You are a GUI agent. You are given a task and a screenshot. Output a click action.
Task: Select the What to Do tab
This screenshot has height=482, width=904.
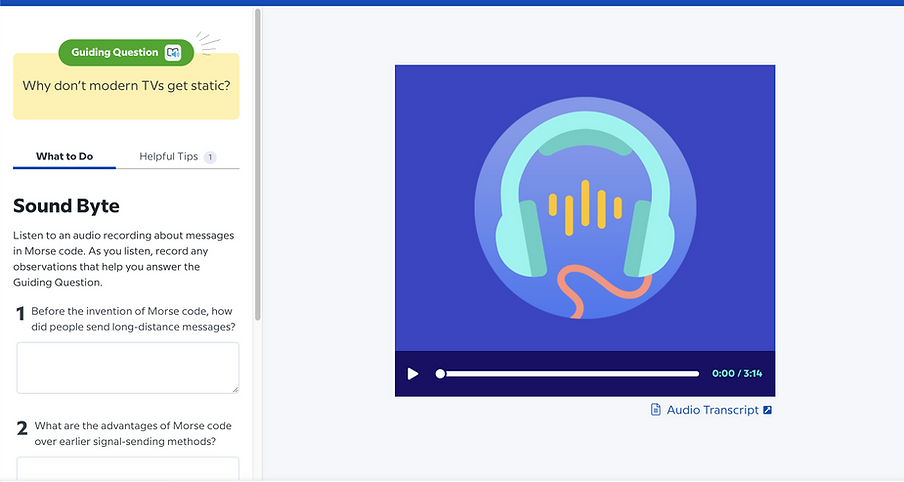coord(64,157)
